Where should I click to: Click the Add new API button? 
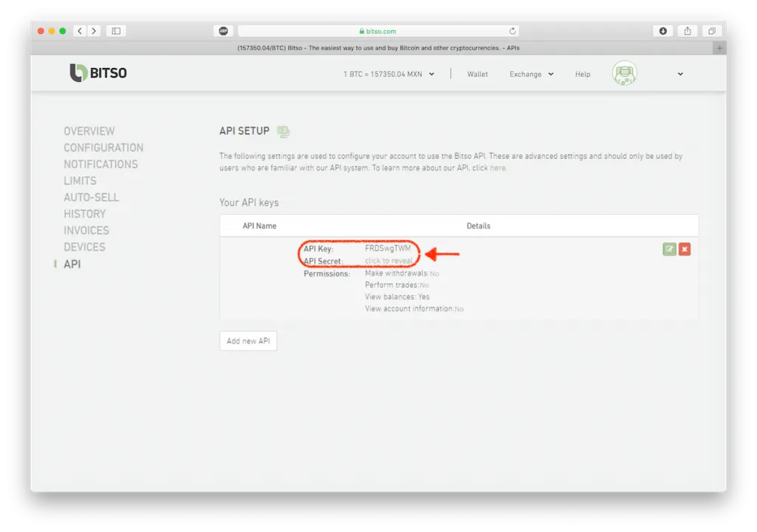pos(248,341)
